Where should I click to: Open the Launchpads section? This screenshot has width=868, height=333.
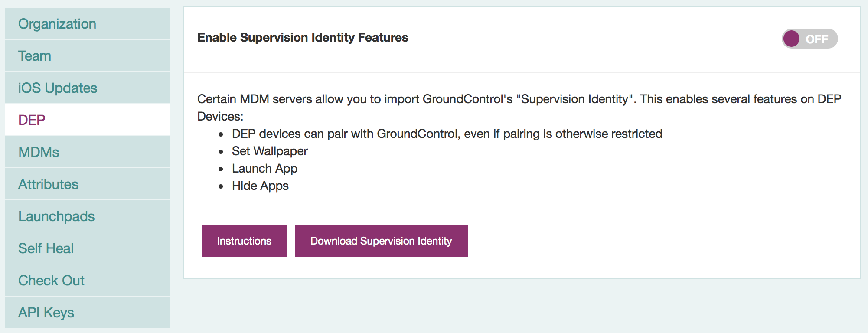coord(88,216)
